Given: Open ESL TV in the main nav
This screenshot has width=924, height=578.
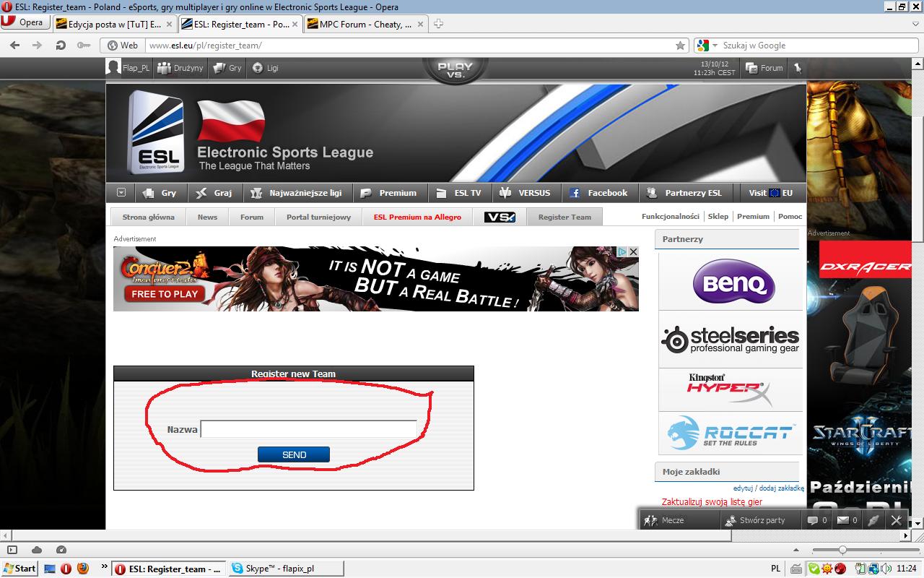Looking at the screenshot, I should tap(460, 193).
